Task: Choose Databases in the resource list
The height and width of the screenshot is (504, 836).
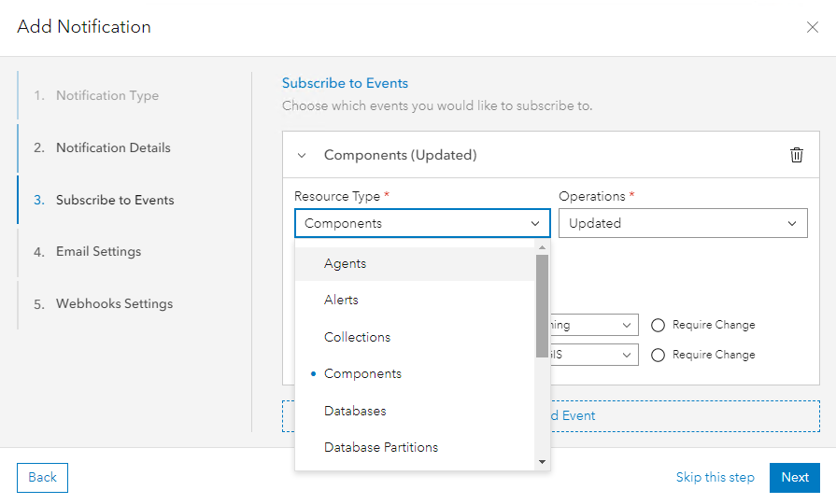Action: tap(355, 411)
